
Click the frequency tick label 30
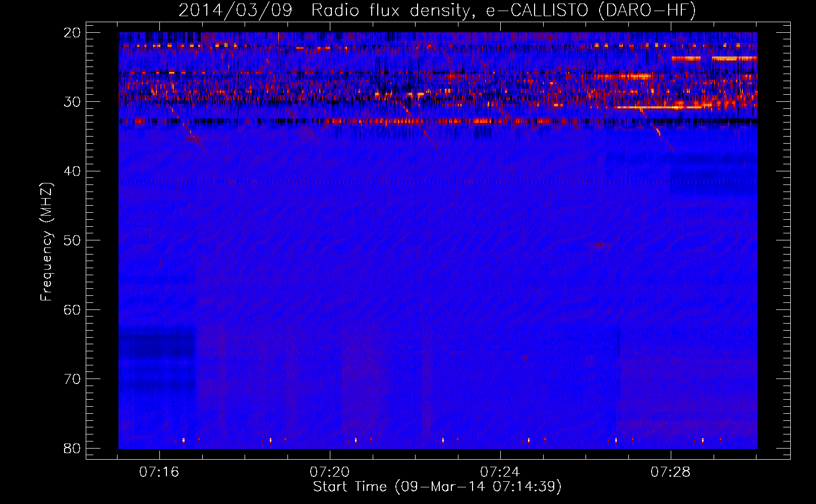pos(72,102)
